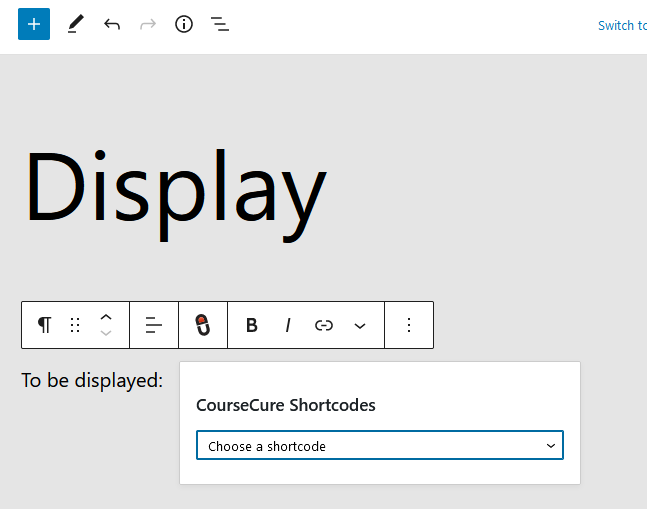Viewport: 647px width, 509px height.
Task: Insert a link with the link icon
Action: click(324, 325)
